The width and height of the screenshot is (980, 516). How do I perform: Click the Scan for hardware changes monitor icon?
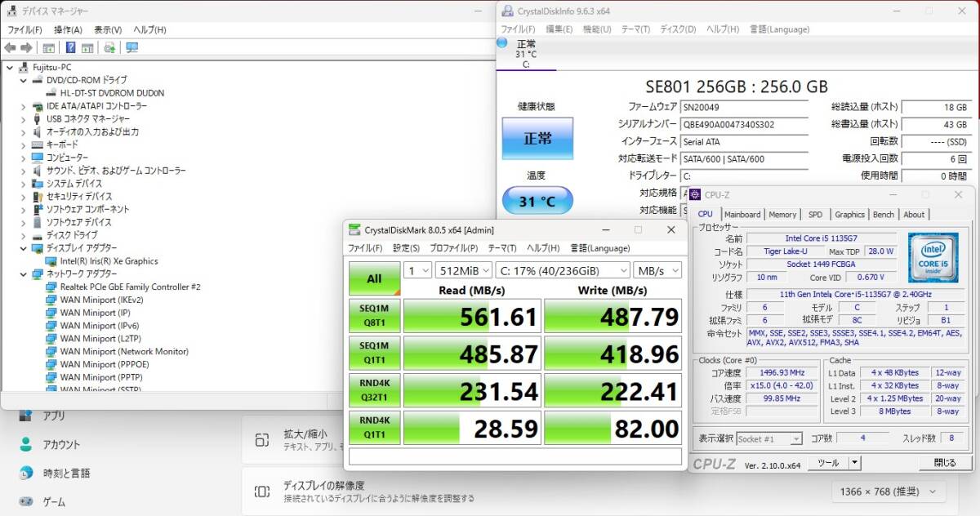tap(131, 47)
